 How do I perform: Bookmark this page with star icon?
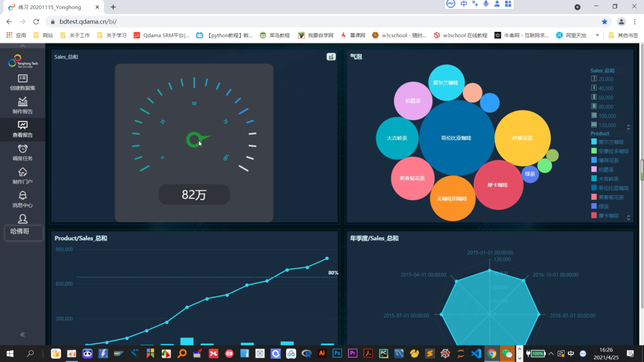pos(604,22)
